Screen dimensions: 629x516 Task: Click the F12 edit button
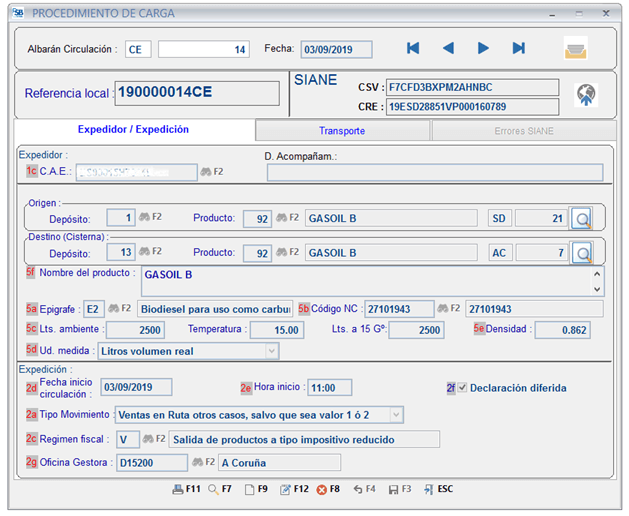[x=293, y=490]
